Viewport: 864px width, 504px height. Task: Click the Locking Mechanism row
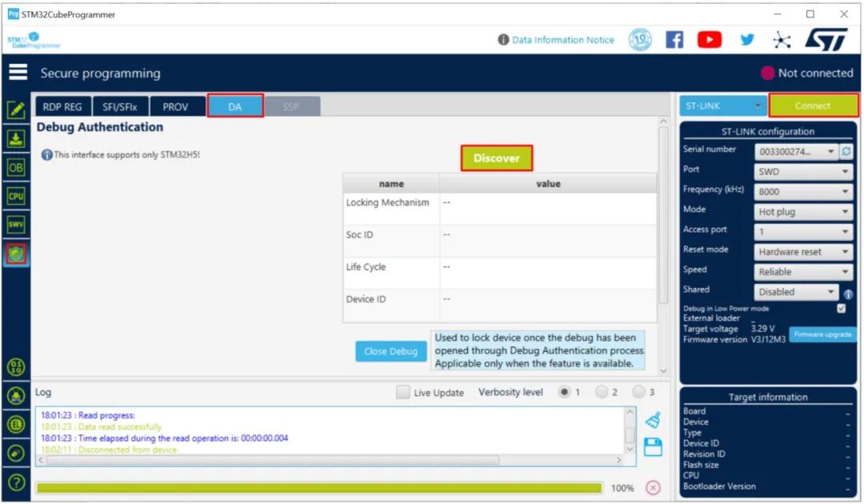tap(500, 208)
